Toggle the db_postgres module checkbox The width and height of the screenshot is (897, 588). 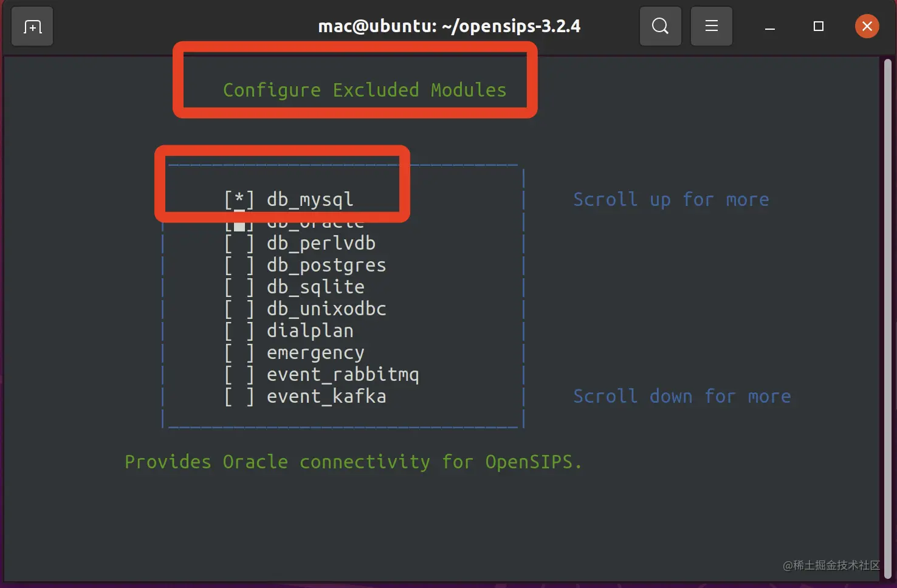(x=239, y=265)
